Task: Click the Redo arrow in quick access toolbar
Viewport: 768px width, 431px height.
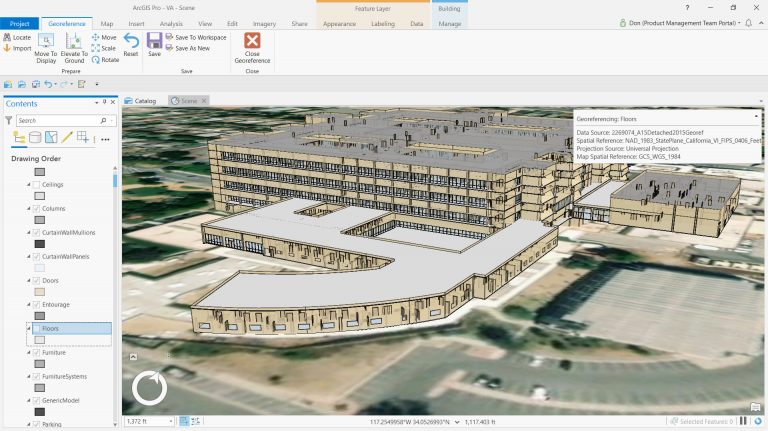Action: pos(64,84)
